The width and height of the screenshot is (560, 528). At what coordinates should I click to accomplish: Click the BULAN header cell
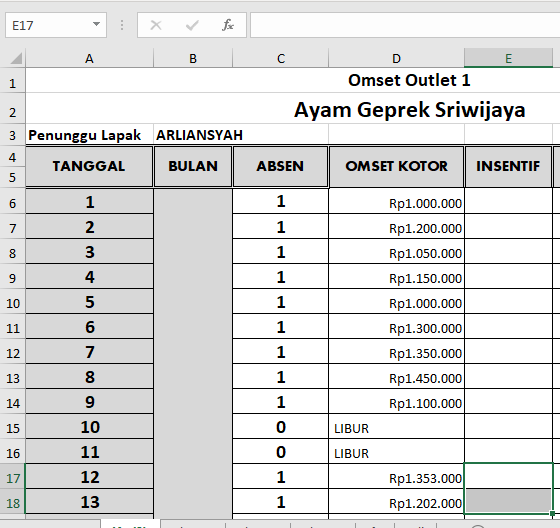pos(193,166)
